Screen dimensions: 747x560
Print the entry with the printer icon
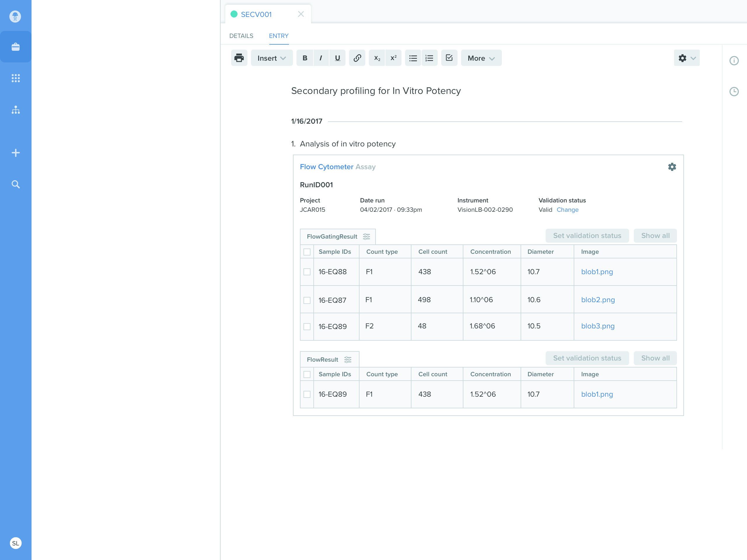pyautogui.click(x=239, y=58)
